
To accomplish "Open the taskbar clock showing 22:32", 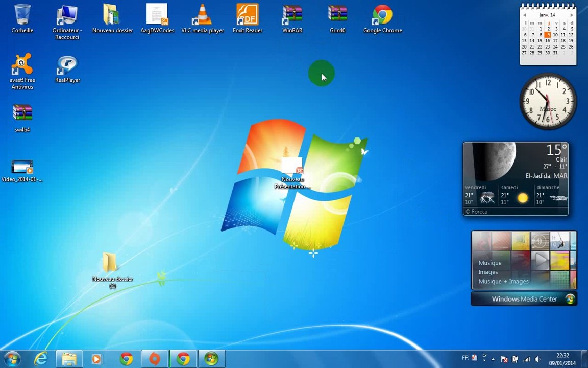I will point(562,359).
